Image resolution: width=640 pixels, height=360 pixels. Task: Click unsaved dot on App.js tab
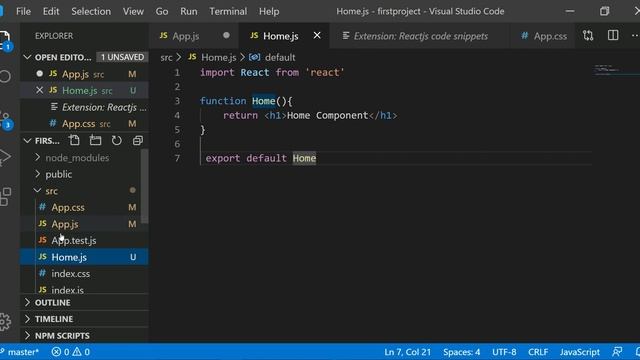[x=226, y=36]
